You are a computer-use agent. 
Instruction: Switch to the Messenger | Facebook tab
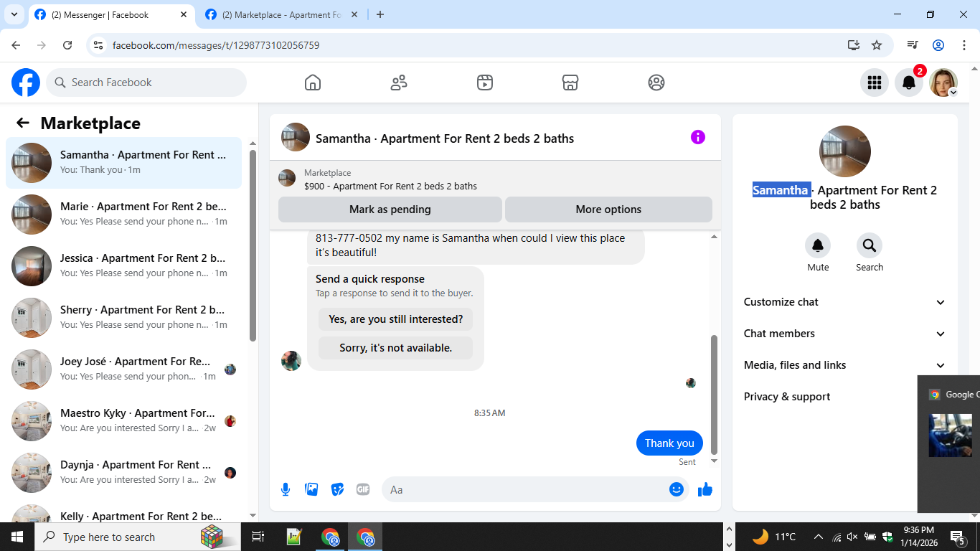111,14
